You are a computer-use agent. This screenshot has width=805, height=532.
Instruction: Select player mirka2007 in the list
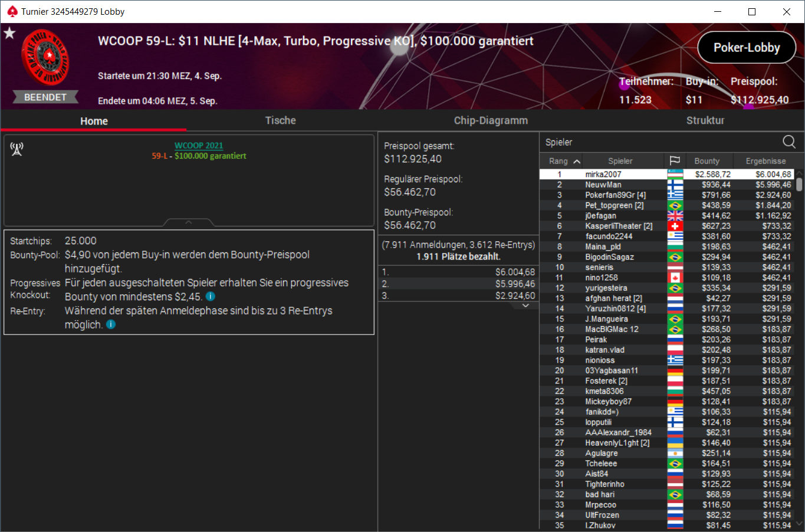click(667, 175)
